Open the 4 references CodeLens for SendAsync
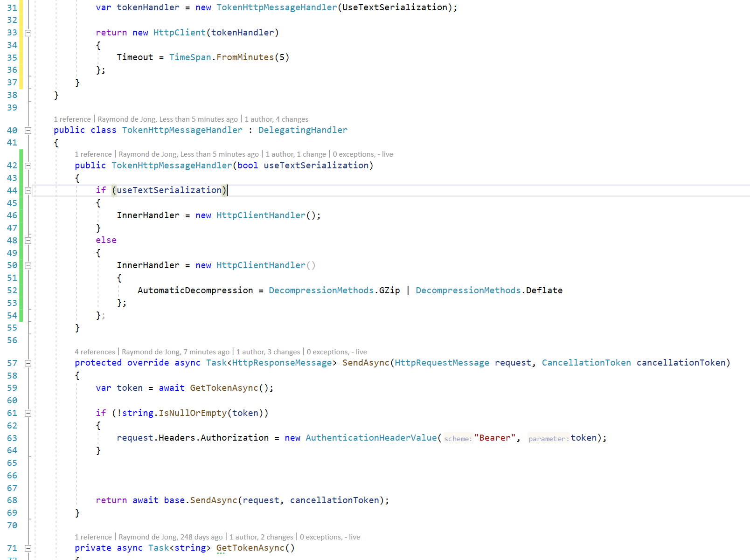 [x=95, y=352]
